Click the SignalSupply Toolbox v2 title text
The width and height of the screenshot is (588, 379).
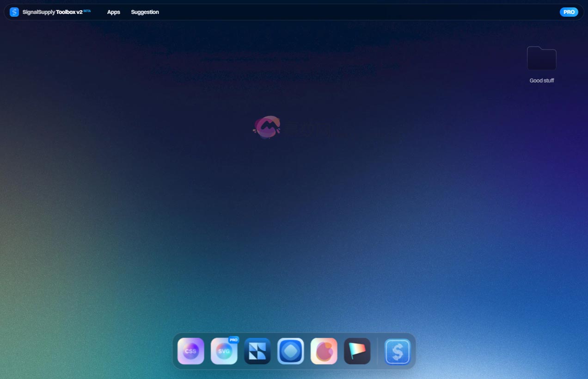pos(52,12)
